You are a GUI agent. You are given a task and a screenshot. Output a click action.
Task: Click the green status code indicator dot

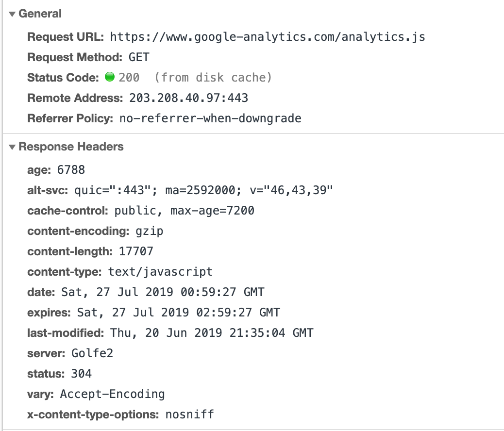coord(110,77)
